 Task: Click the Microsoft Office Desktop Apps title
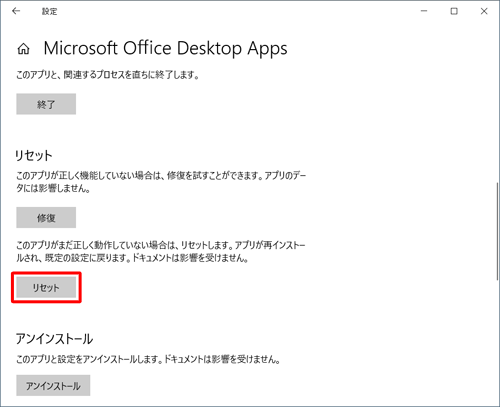click(x=165, y=49)
